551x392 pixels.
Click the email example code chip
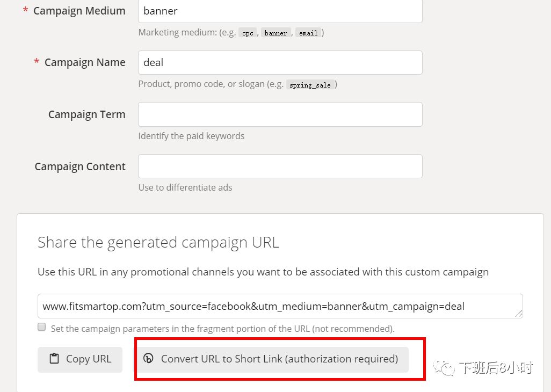point(308,33)
